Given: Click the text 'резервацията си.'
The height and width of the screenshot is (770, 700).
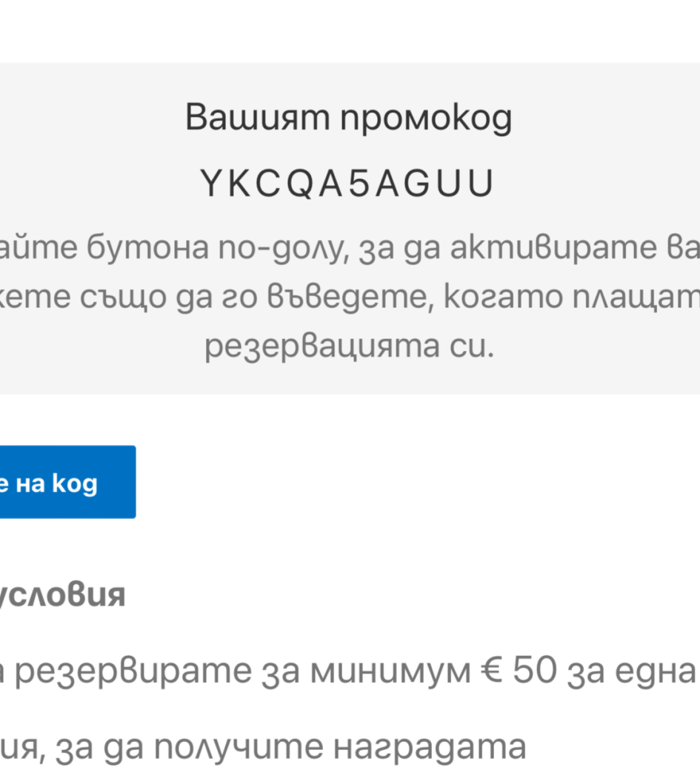Looking at the screenshot, I should 349,346.
